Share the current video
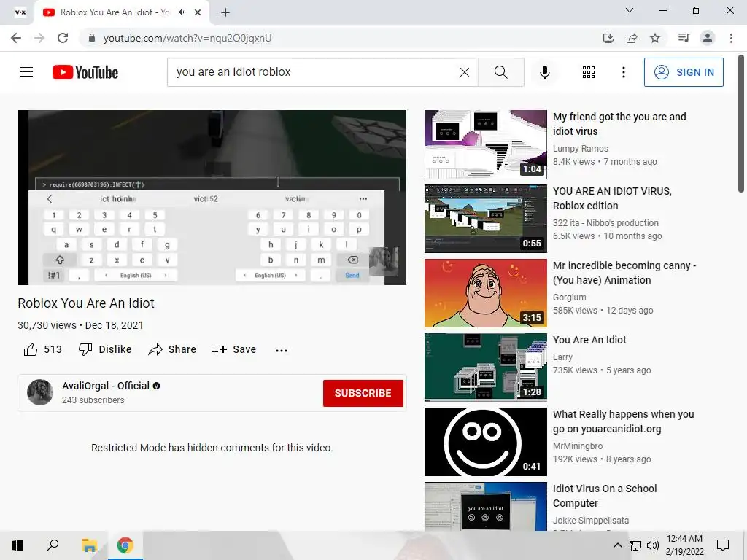The height and width of the screenshot is (560, 747). (x=172, y=349)
